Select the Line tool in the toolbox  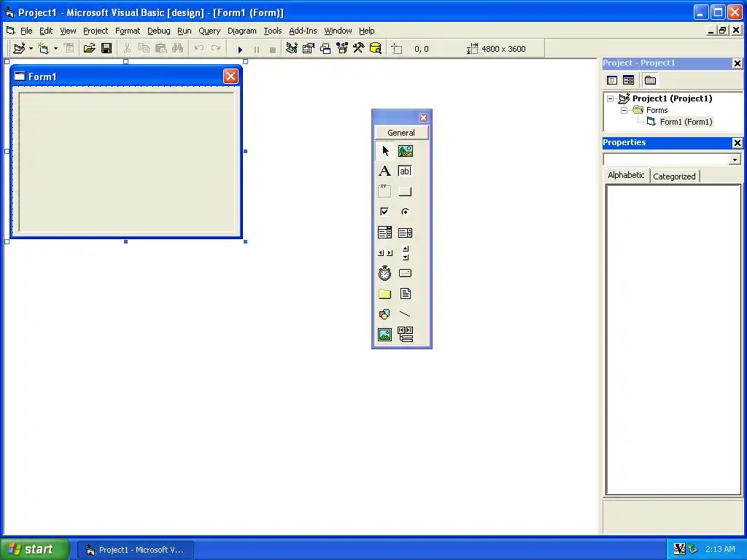[406, 314]
